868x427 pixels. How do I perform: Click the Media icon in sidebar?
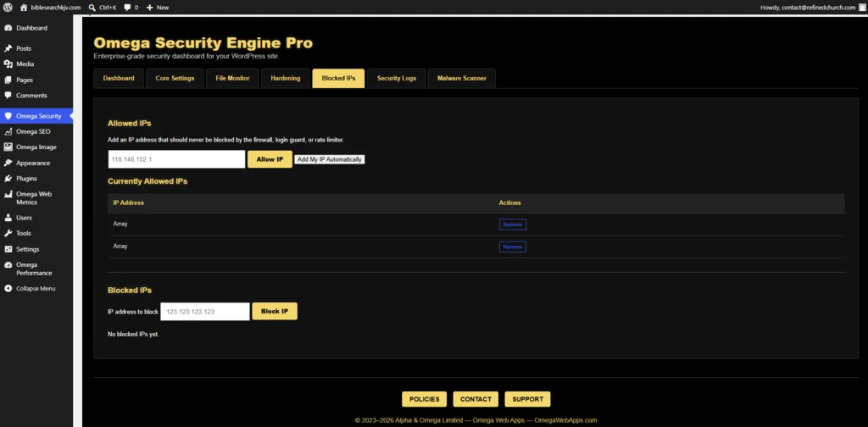pyautogui.click(x=8, y=64)
